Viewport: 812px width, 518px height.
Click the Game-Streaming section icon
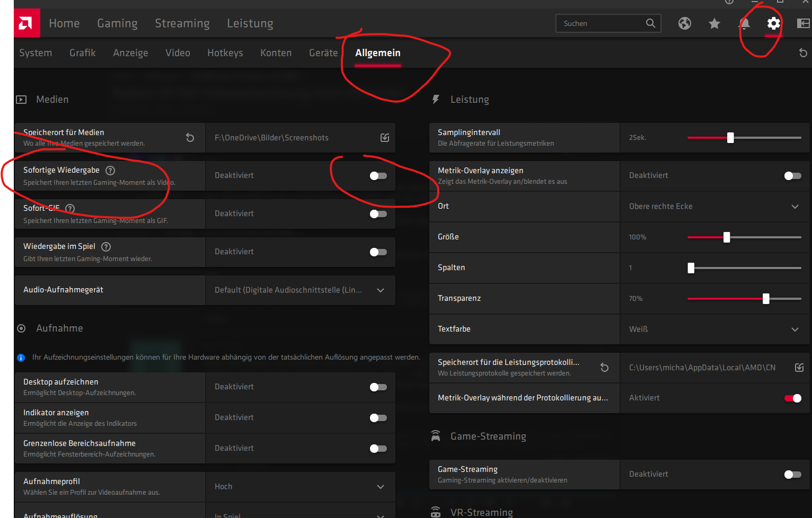click(x=436, y=436)
